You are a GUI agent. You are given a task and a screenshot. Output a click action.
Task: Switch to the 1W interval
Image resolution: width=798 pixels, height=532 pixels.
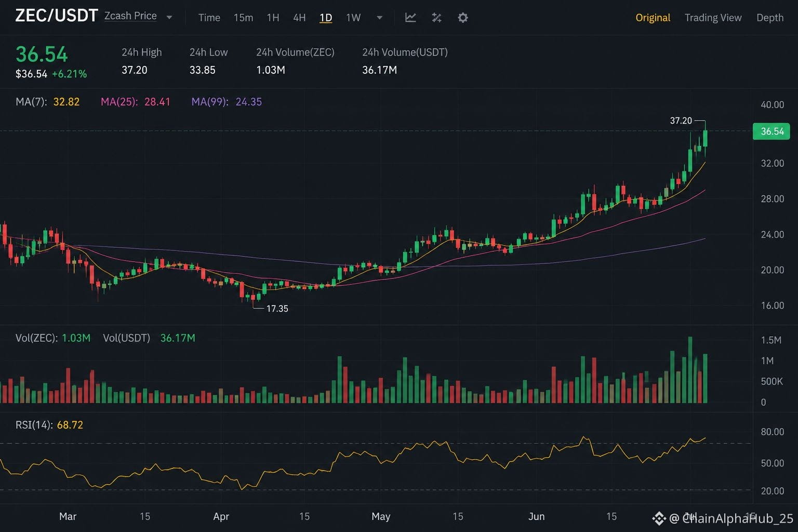(x=353, y=18)
